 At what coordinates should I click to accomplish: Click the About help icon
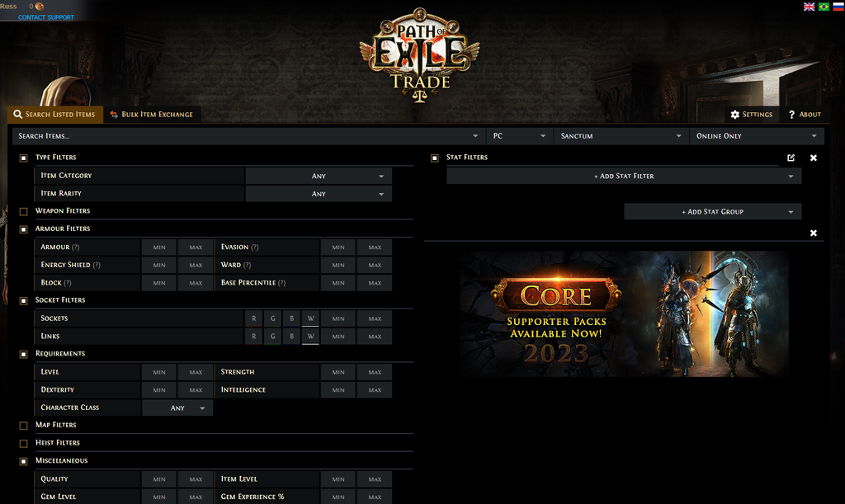pyautogui.click(x=802, y=114)
